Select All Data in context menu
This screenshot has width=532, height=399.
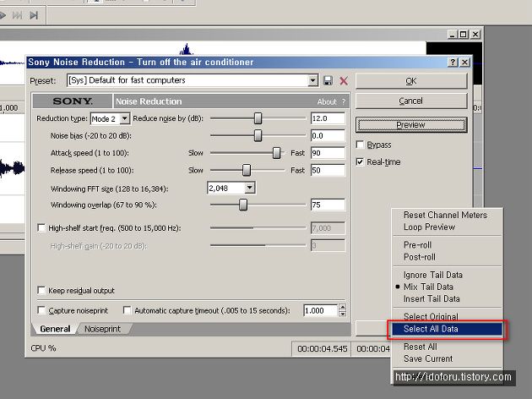pyautogui.click(x=448, y=329)
